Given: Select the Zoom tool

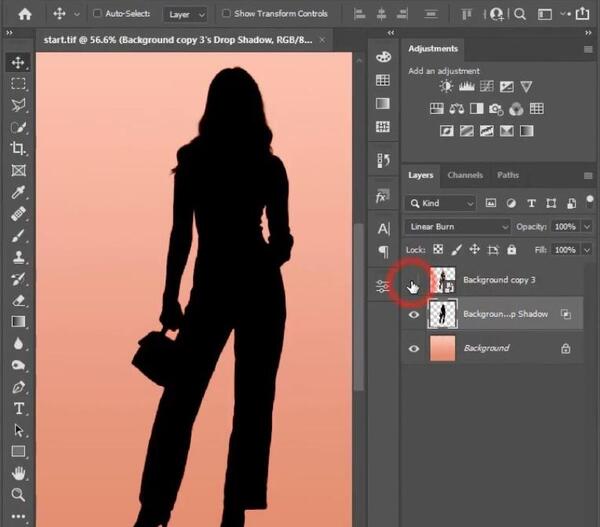Looking at the screenshot, I should pos(18,495).
